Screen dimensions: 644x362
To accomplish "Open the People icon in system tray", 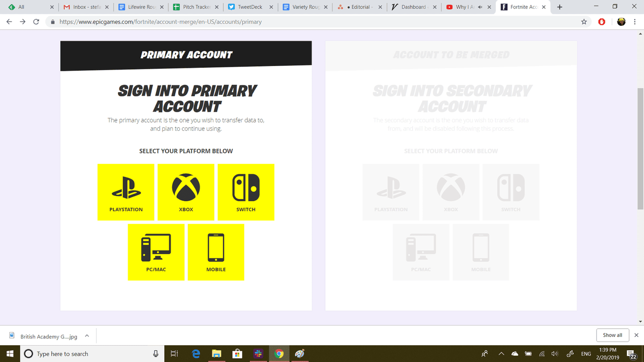I will point(485,354).
